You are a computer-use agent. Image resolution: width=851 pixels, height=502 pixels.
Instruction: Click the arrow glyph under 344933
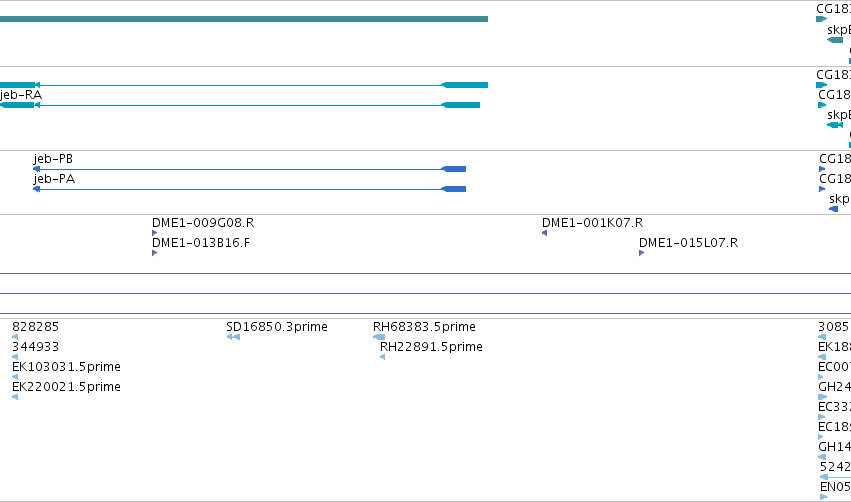pos(15,357)
